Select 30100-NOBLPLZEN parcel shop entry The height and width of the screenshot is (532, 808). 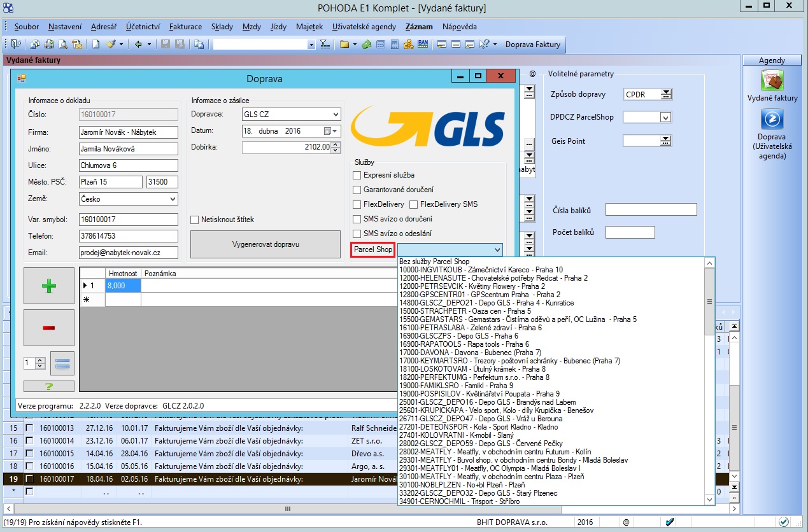(x=462, y=485)
